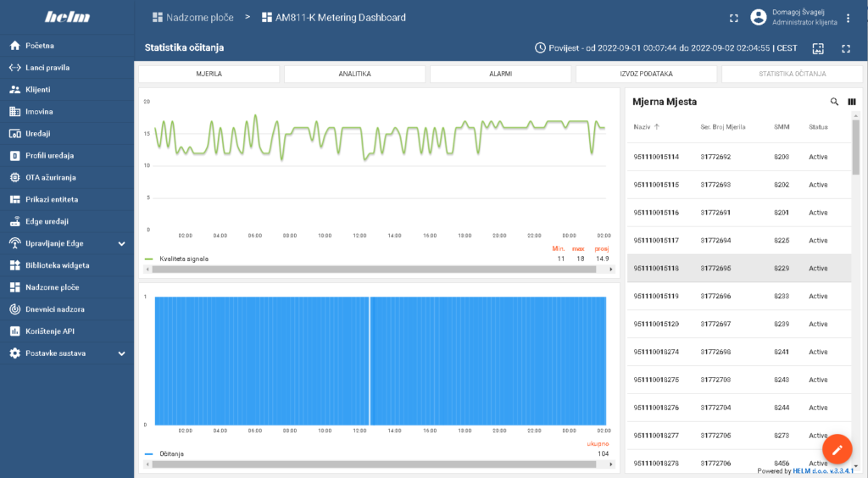Open the search icon in Mjerna Mjesta
This screenshot has height=478, width=868.
pos(834,102)
